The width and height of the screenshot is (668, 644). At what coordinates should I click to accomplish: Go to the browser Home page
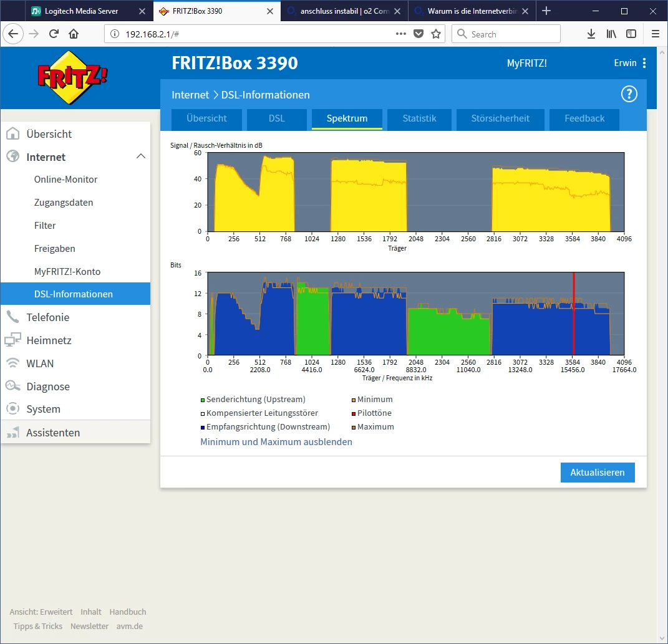74,34
